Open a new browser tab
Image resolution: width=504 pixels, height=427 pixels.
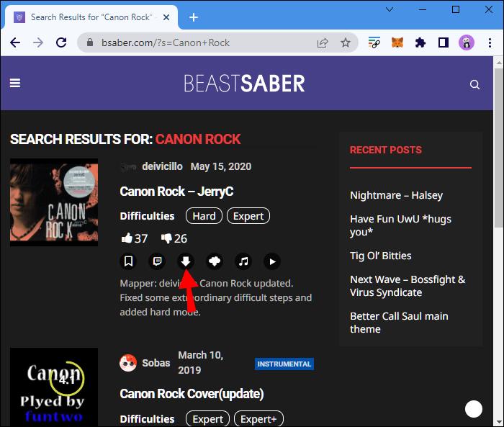pos(194,17)
